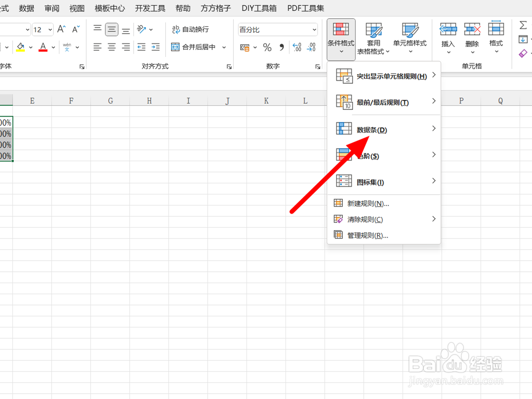The width and height of the screenshot is (532, 399).
Task: Center text horizontally
Action: tap(112, 47)
